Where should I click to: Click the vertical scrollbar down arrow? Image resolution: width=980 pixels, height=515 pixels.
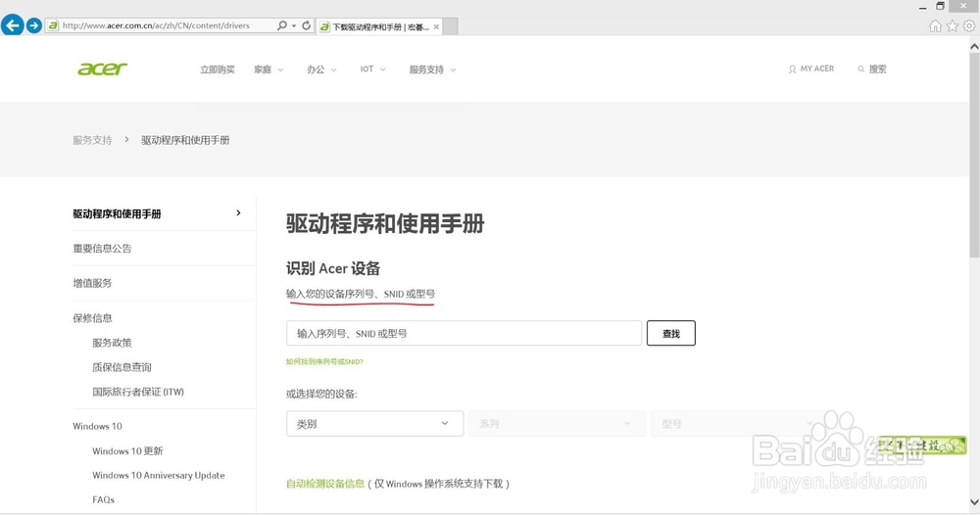[x=974, y=502]
